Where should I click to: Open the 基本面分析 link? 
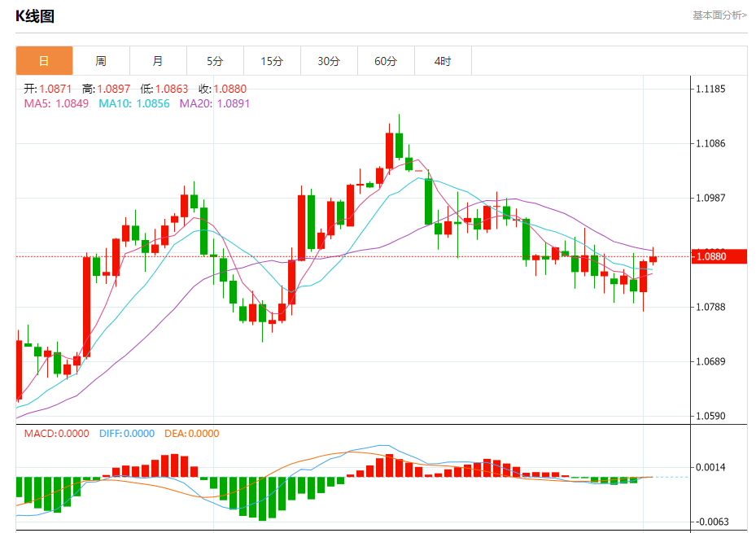tap(719, 15)
